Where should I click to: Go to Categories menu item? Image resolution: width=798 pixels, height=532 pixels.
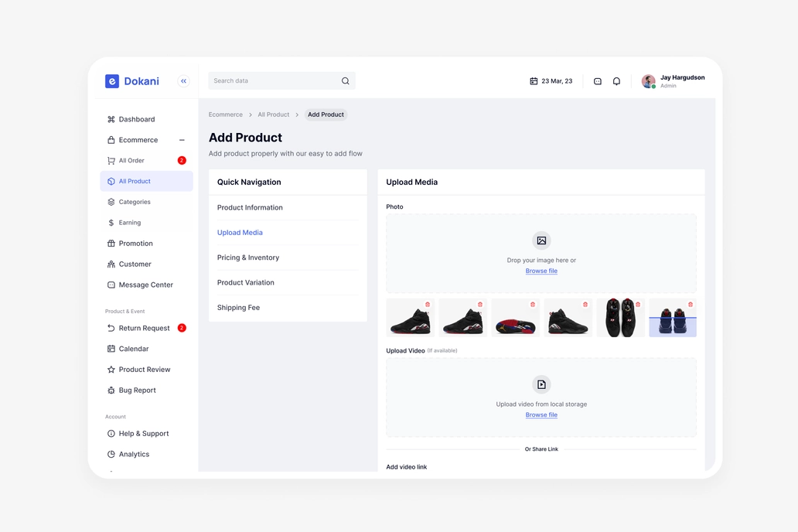[x=147, y=202]
